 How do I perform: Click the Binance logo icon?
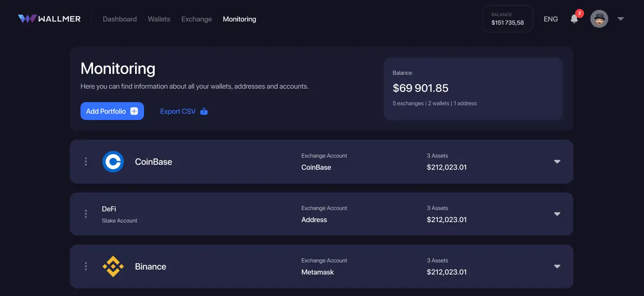pyautogui.click(x=113, y=266)
